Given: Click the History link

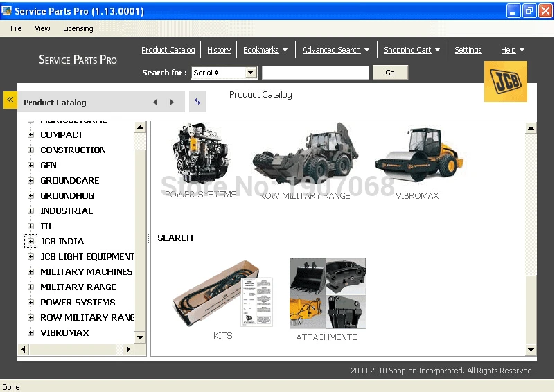Looking at the screenshot, I should tap(219, 50).
